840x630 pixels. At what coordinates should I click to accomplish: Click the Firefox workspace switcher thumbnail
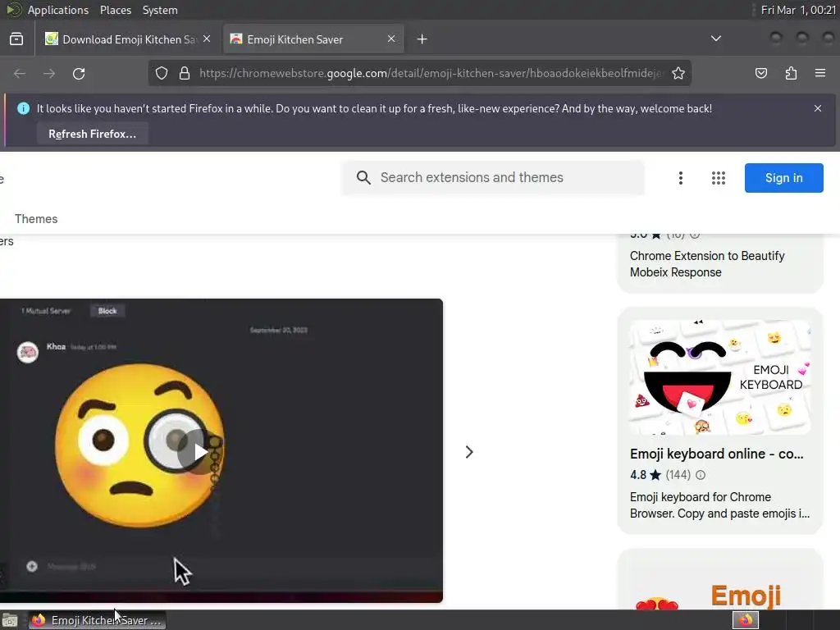point(745,620)
